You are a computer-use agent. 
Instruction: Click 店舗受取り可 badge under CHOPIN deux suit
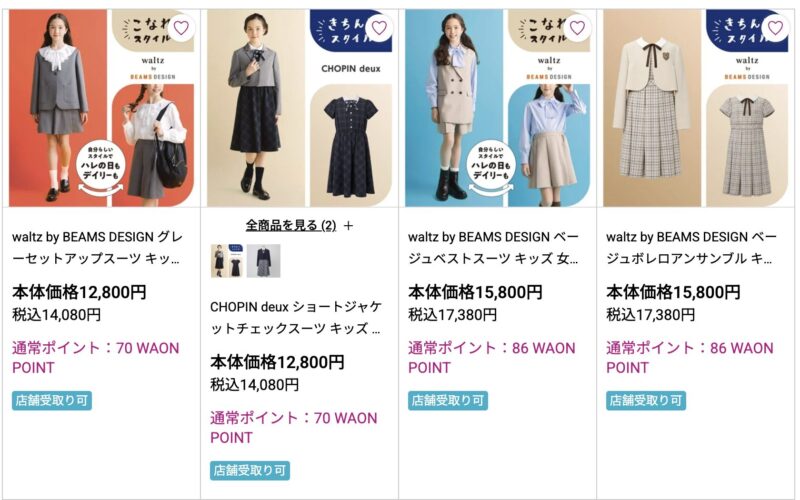click(250, 470)
